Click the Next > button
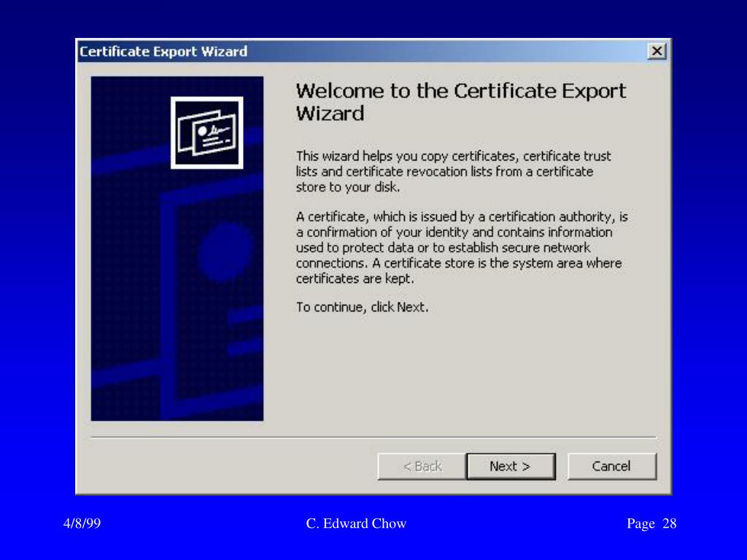Viewport: 747px width, 560px height. point(511,466)
